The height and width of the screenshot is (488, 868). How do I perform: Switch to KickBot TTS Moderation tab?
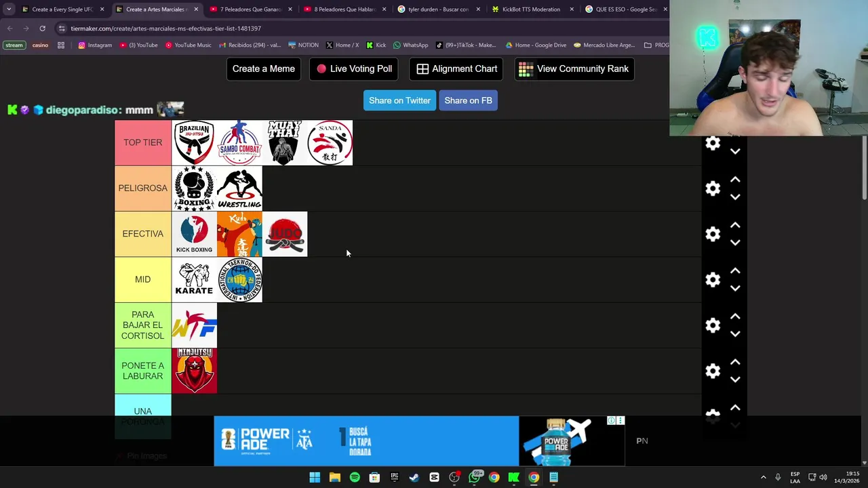click(531, 9)
